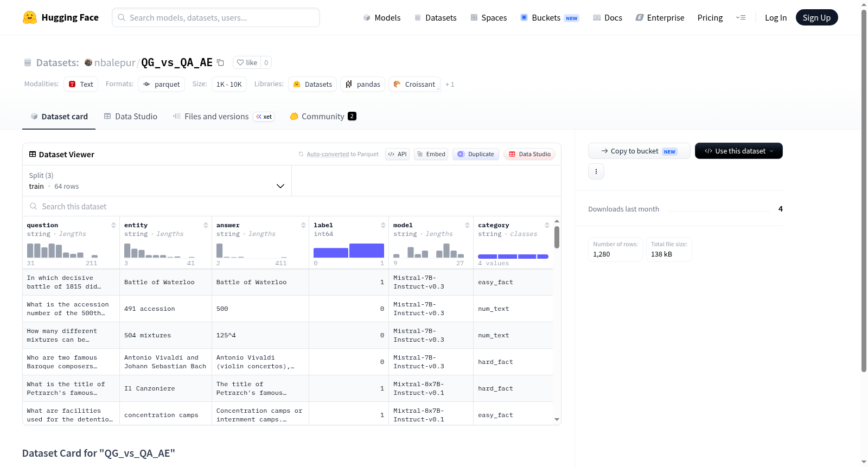Screen dimensions: 868x467
Task: Click the Text modality tag
Action: [81, 84]
